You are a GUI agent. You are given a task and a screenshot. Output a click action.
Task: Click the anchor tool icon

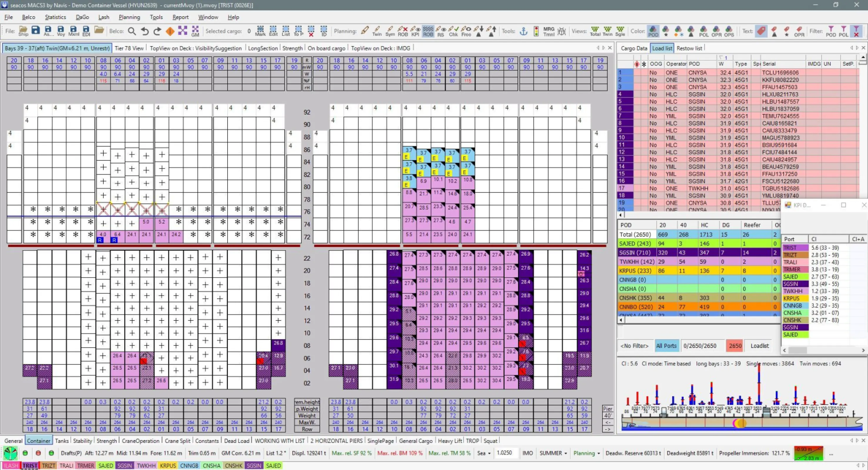pyautogui.click(x=523, y=31)
